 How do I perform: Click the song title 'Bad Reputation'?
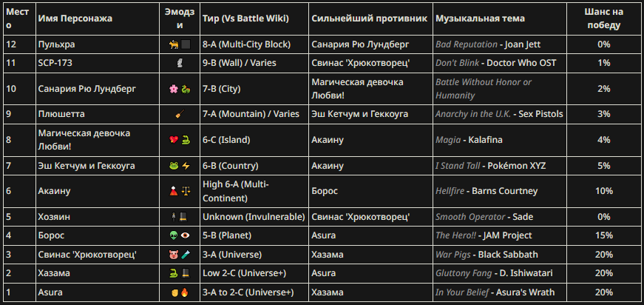click(467, 44)
